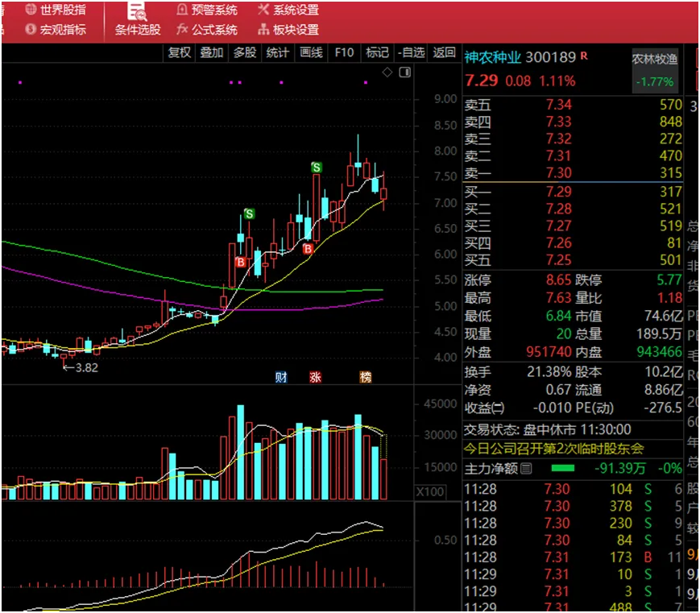The width and height of the screenshot is (700, 613).
Task: Toggle the side panel layout icon
Action: tap(405, 72)
